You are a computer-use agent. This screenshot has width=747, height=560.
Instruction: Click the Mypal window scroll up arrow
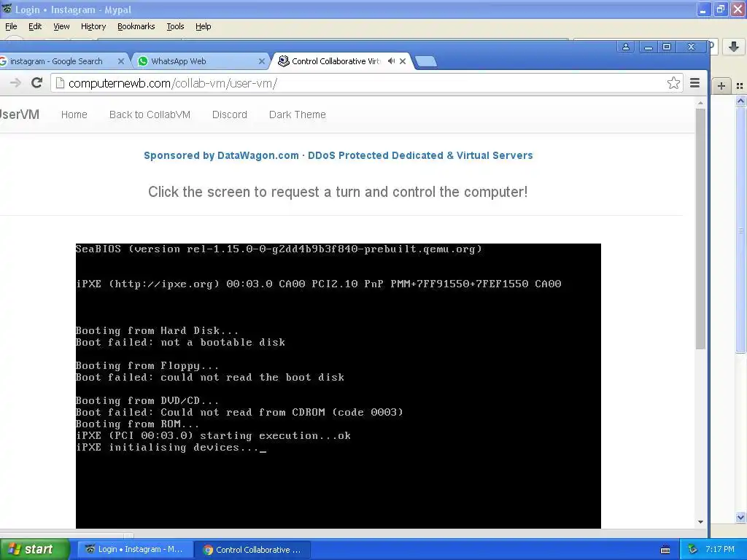tap(741, 101)
